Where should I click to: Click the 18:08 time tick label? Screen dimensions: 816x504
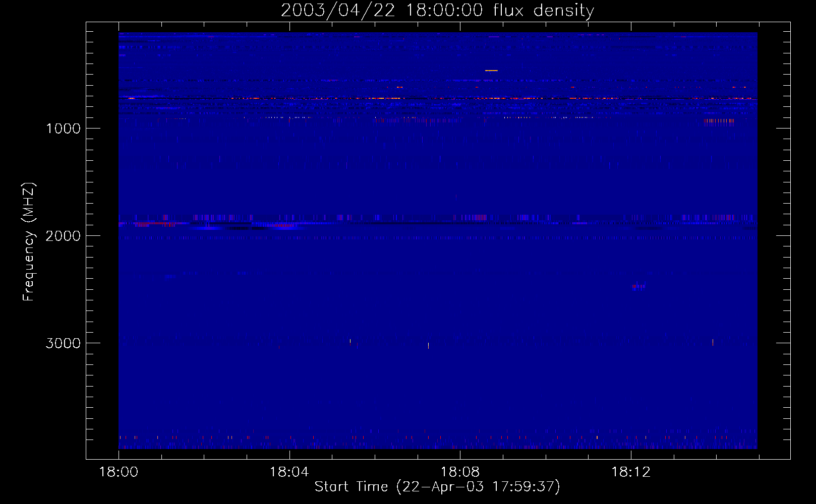(460, 472)
